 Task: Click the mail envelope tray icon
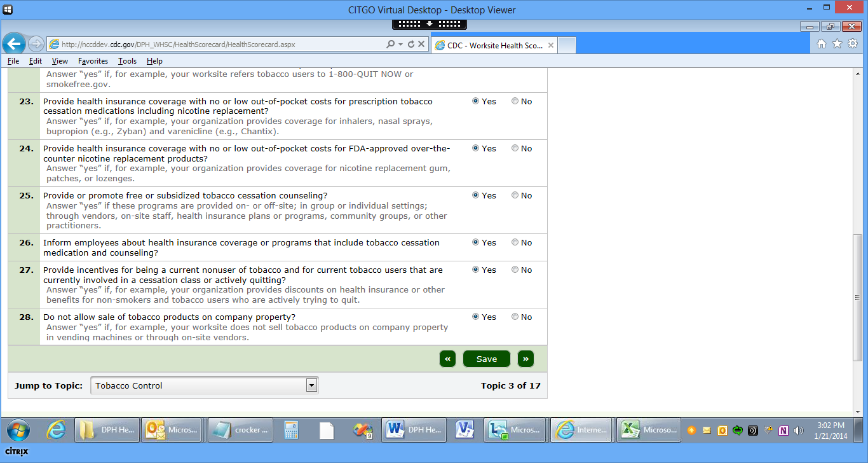pyautogui.click(x=707, y=431)
